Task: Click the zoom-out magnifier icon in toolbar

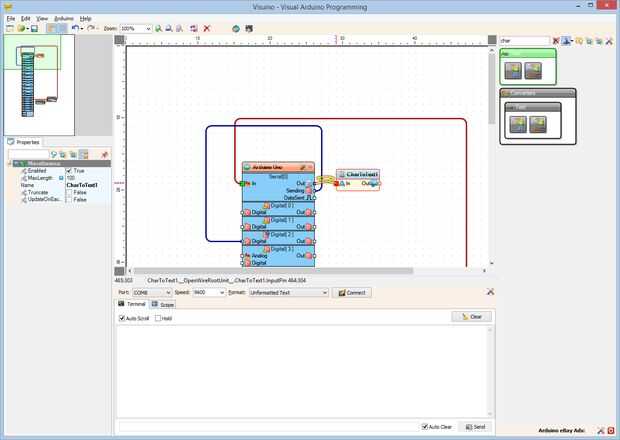Action: 169,28
